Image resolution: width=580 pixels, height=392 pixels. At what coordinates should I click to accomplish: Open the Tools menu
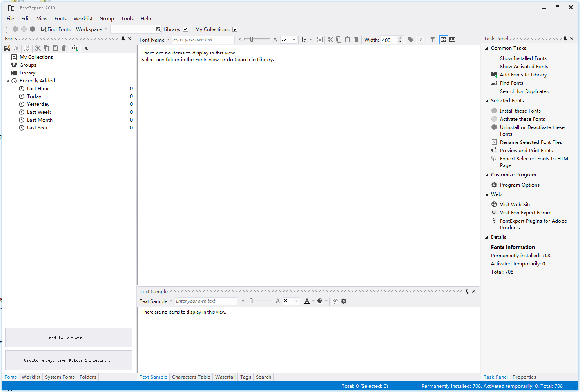point(127,19)
